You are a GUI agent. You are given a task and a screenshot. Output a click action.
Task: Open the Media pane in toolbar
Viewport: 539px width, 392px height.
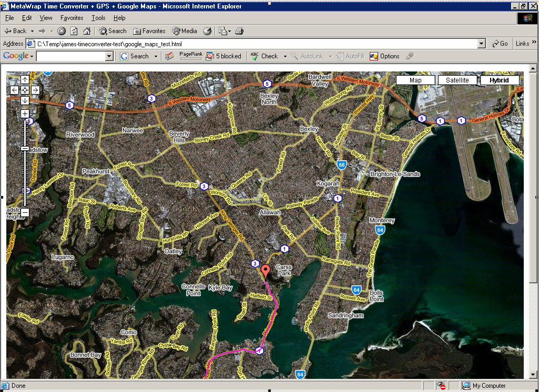coord(185,31)
